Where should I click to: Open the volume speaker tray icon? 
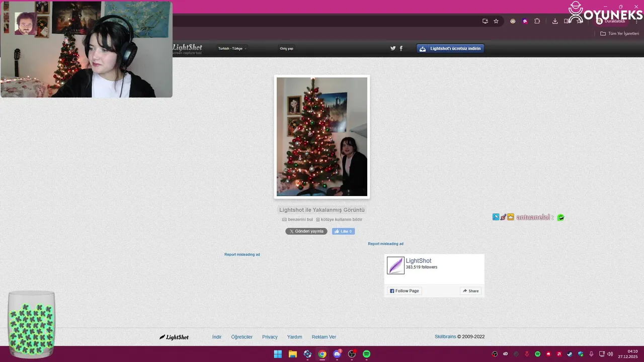pyautogui.click(x=610, y=354)
